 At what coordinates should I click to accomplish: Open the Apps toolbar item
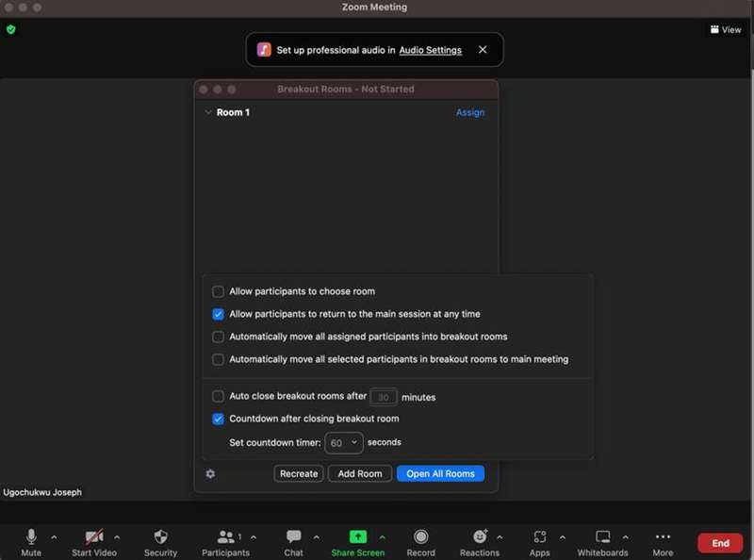[x=540, y=536]
